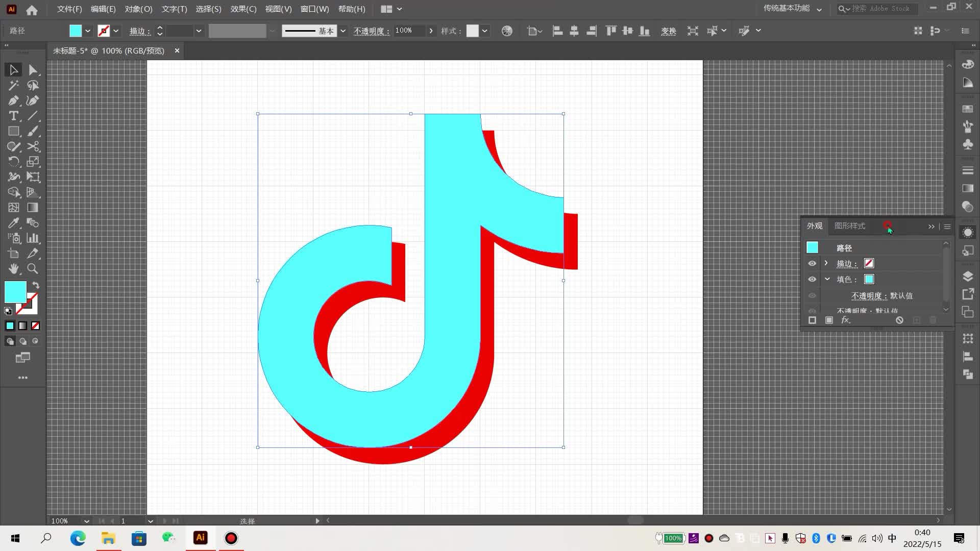Click the Transform (变换) button
980x551 pixels.
pos(668,31)
